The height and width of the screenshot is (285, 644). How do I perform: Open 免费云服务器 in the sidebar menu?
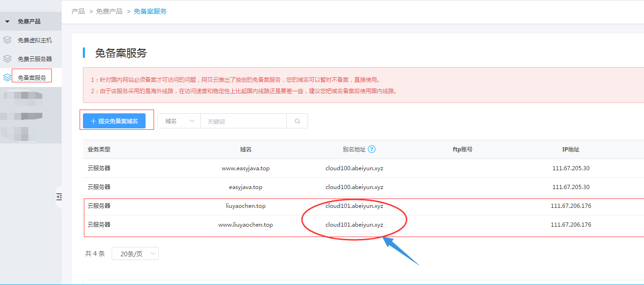tap(34, 59)
